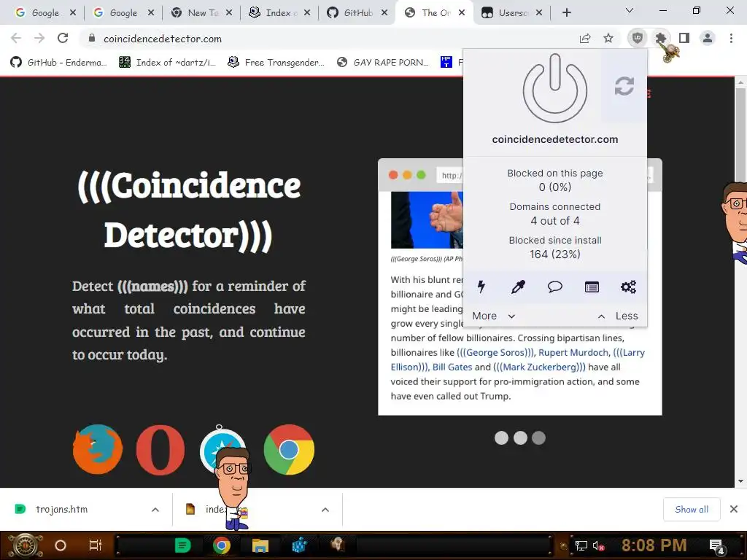The width and height of the screenshot is (747, 560).
Task: Open second download item options chevron
Action: click(325, 510)
